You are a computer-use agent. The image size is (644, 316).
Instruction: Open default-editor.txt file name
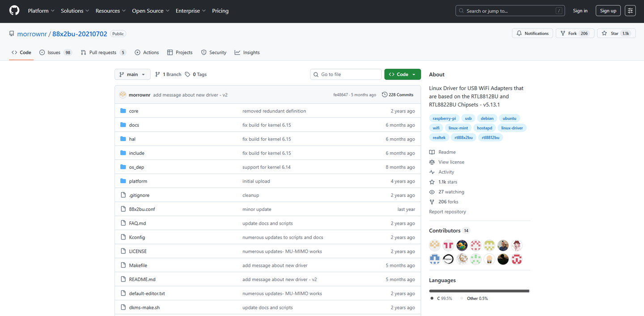click(147, 294)
